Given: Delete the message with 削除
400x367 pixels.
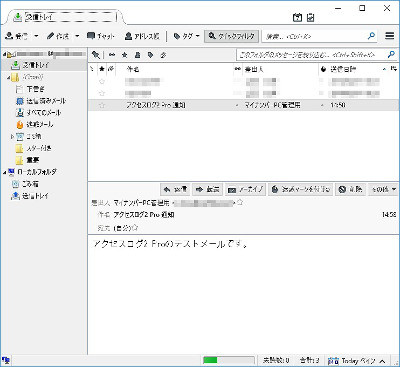Looking at the screenshot, I should click(x=350, y=190).
